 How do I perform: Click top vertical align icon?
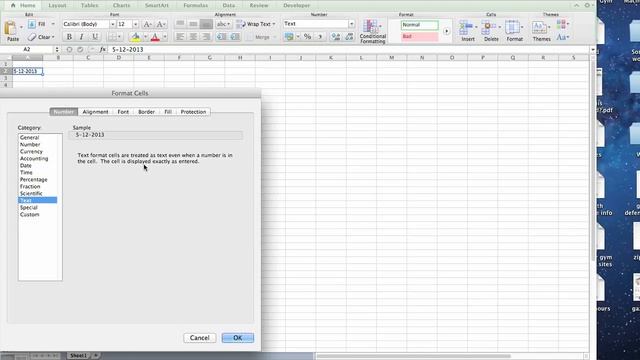180,24
